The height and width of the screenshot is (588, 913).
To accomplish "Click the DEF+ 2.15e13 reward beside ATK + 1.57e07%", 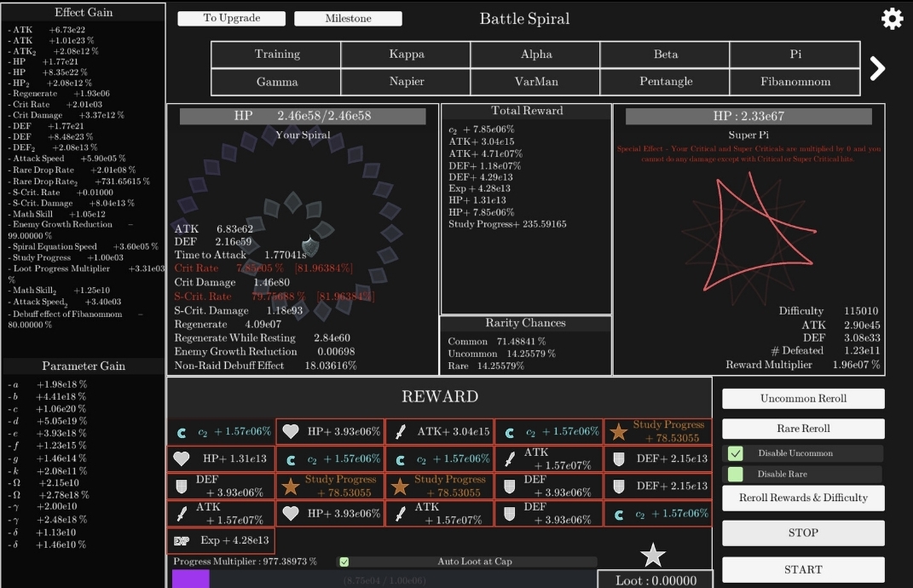I will pos(658,458).
